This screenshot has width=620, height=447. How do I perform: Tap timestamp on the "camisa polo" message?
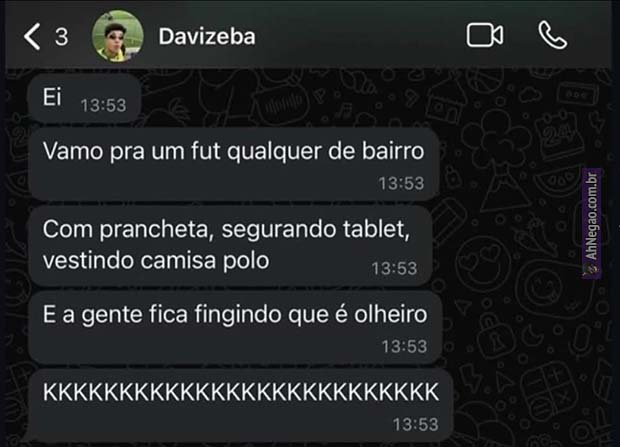[x=394, y=269]
